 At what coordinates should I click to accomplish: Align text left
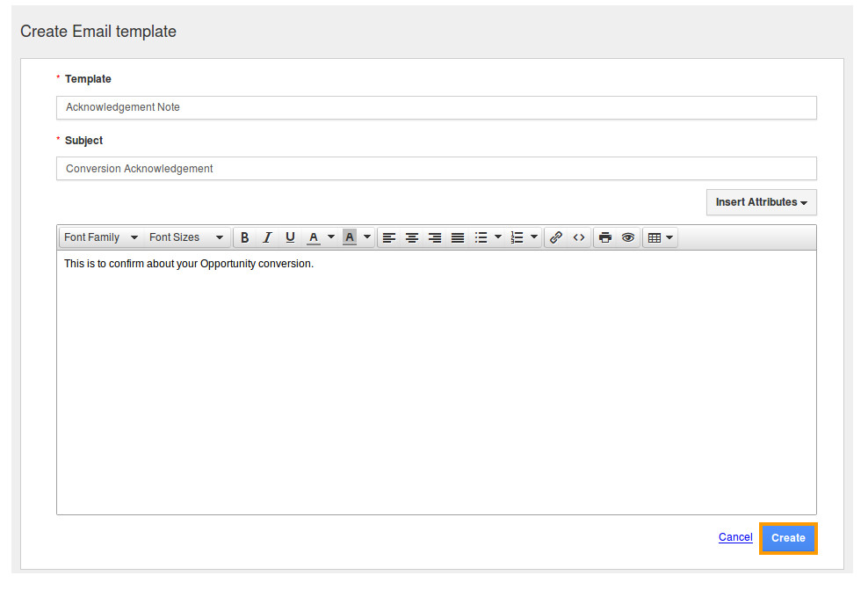(x=389, y=237)
